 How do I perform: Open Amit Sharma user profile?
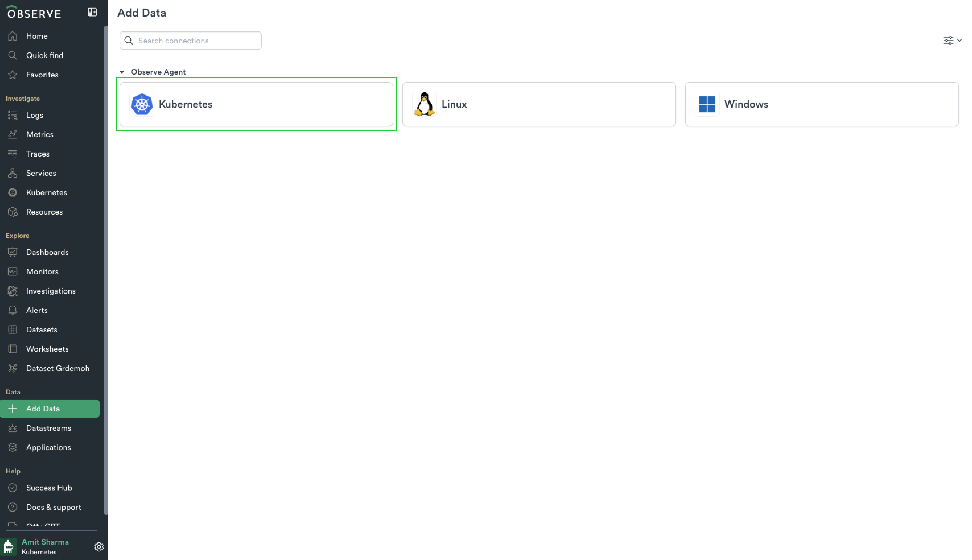45,542
